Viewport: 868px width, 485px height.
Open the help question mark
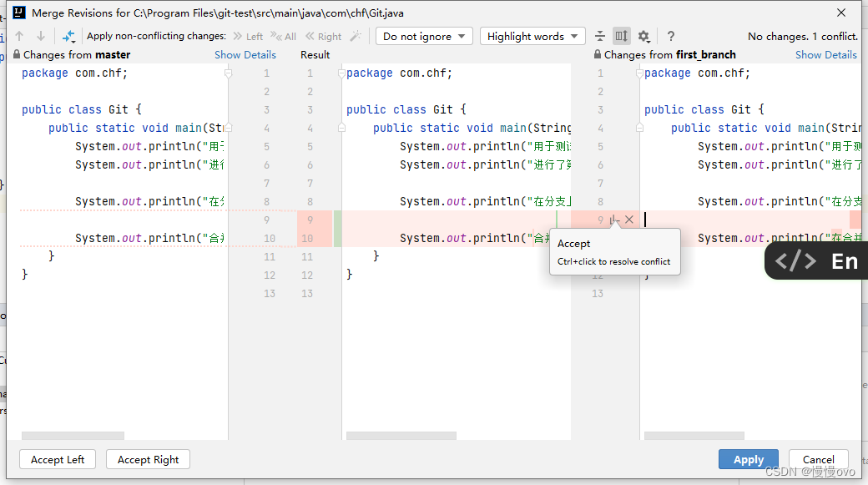click(670, 37)
